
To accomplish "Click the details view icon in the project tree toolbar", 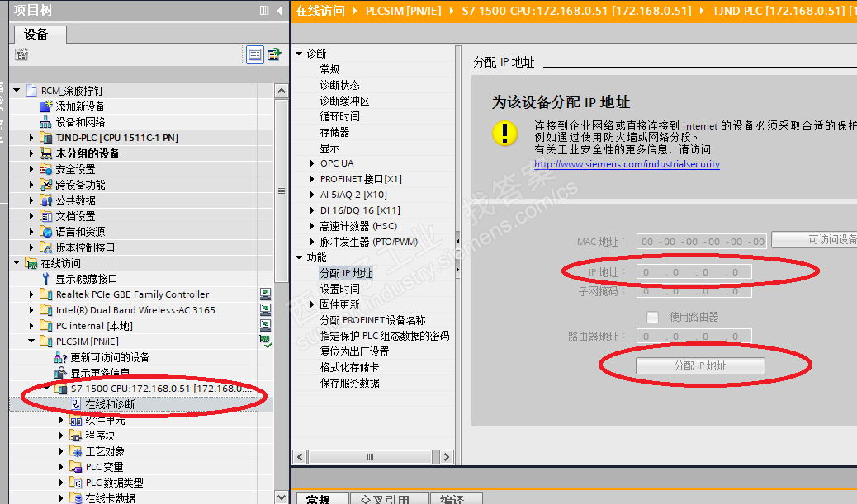I will [x=255, y=54].
